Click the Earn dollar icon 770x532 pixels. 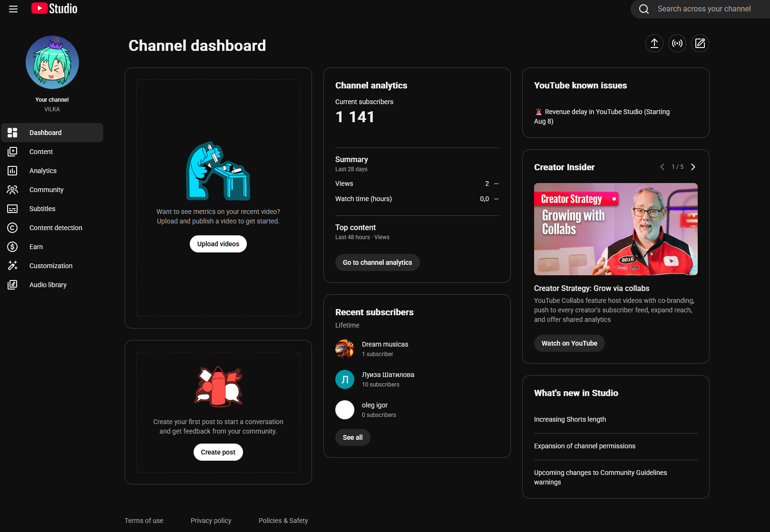click(x=12, y=247)
